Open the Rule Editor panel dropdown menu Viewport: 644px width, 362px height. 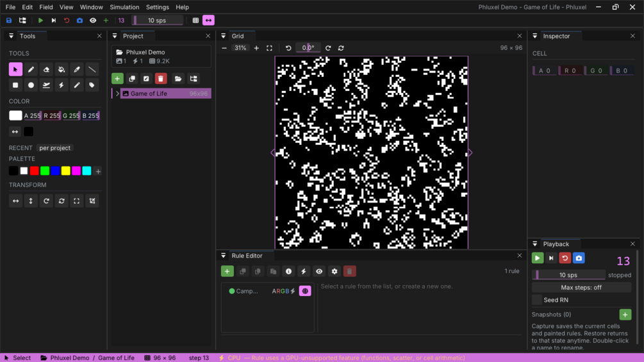[224, 256]
